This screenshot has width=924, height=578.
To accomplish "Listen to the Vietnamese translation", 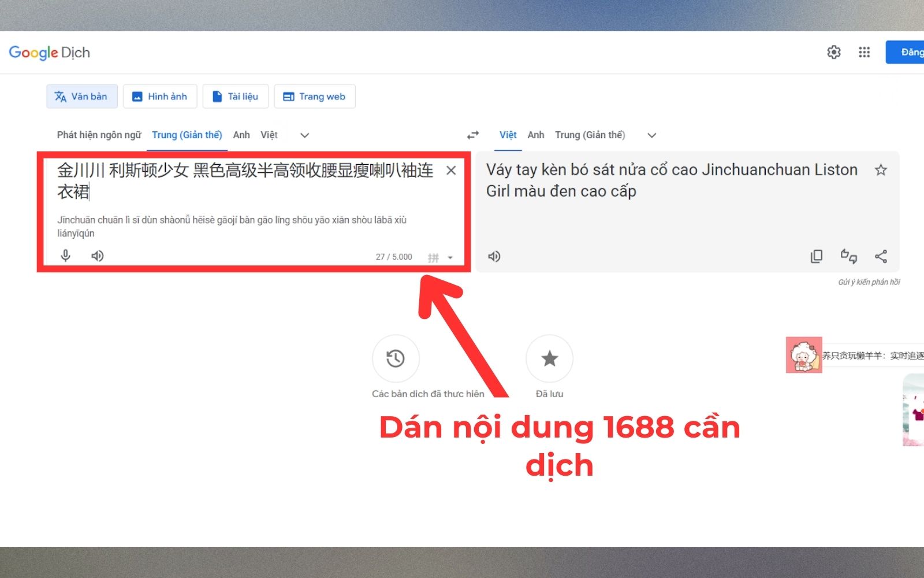I will coord(494,256).
